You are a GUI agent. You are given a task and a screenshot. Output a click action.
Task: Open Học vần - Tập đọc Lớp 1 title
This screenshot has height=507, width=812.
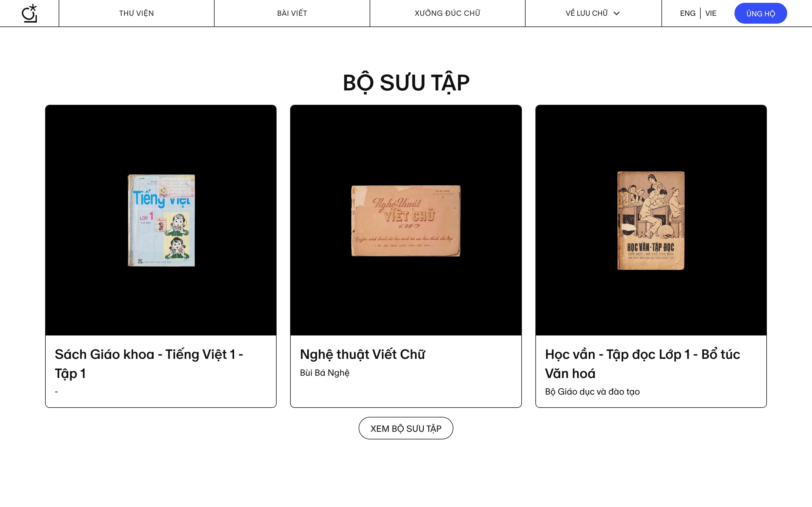point(642,364)
